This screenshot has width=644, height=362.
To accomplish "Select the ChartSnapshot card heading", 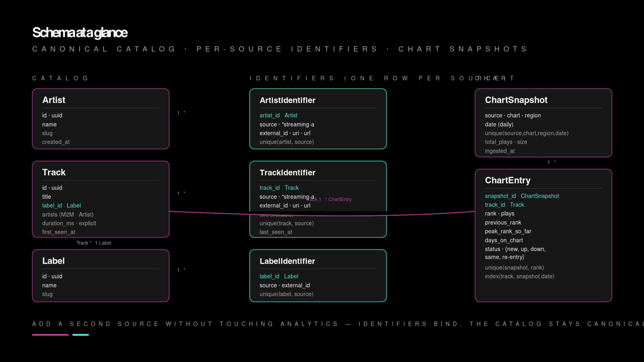I will (516, 100).
